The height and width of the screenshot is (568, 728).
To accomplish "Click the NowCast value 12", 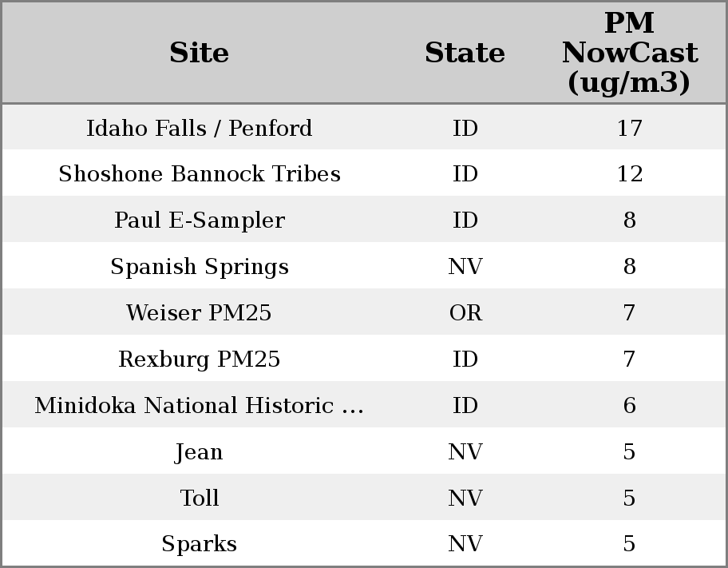I will (x=629, y=174).
